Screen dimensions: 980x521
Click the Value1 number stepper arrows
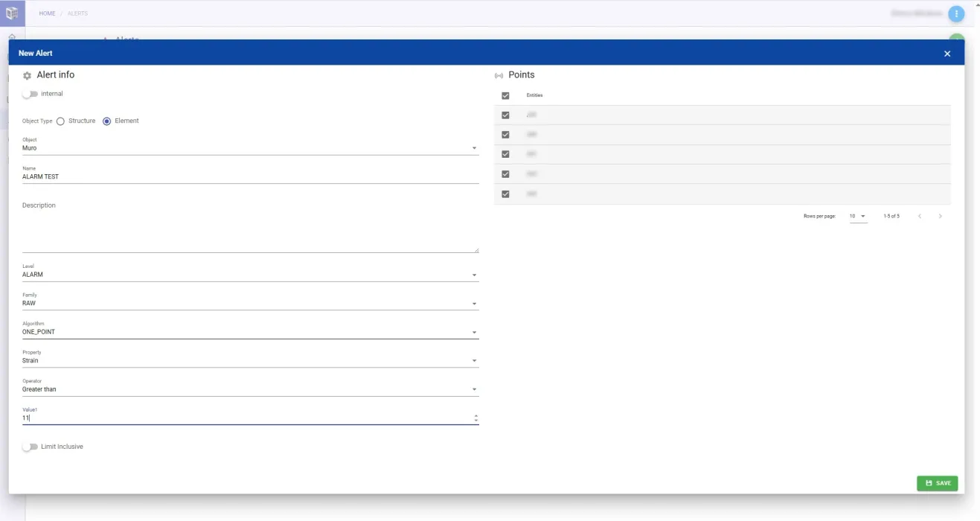pos(476,418)
